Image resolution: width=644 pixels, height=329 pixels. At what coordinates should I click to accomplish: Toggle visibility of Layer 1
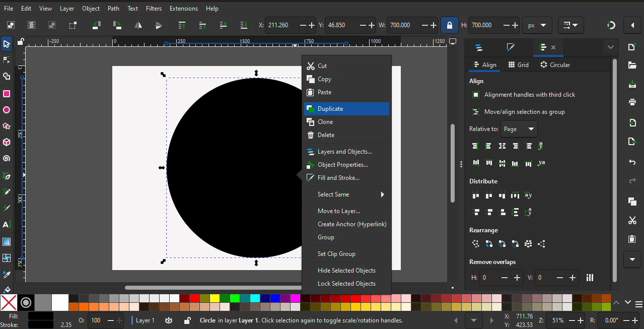click(x=169, y=320)
